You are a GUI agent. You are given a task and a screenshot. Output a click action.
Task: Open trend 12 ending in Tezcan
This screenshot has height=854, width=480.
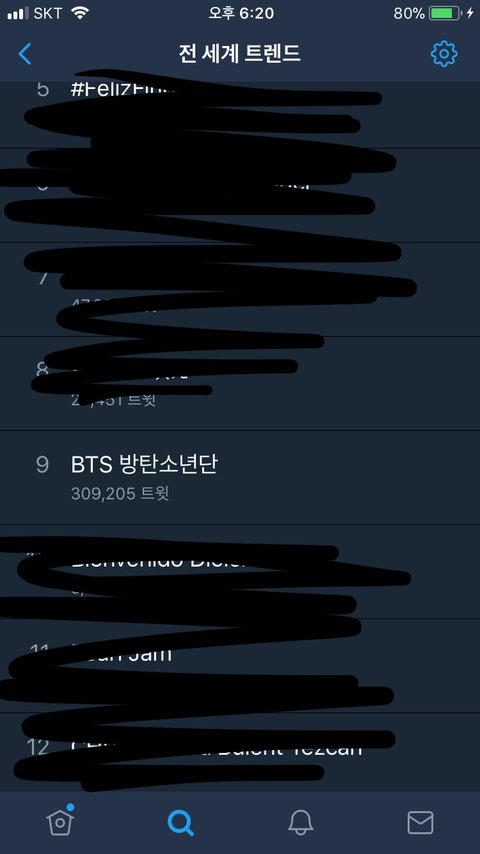pos(240,752)
